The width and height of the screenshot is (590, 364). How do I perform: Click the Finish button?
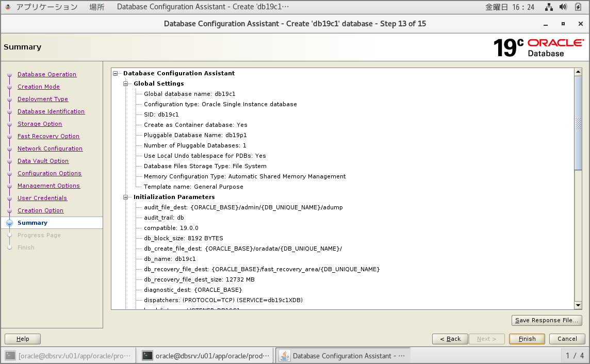(x=527, y=339)
